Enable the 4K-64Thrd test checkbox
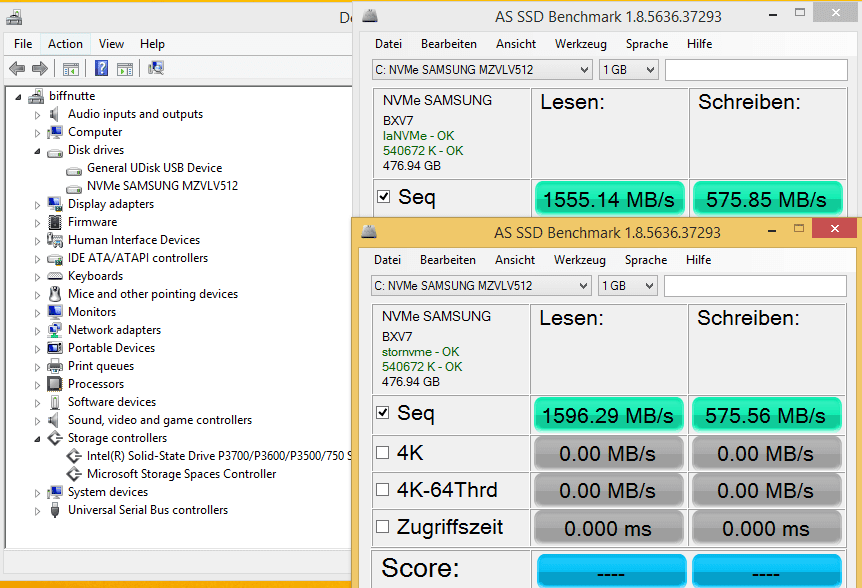The width and height of the screenshot is (862, 588). pos(383,489)
